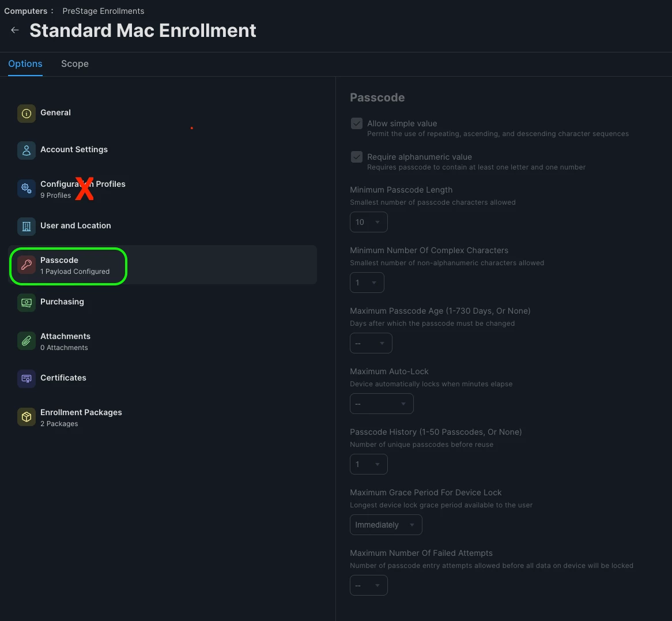
Task: Open the General section
Action: click(163, 113)
